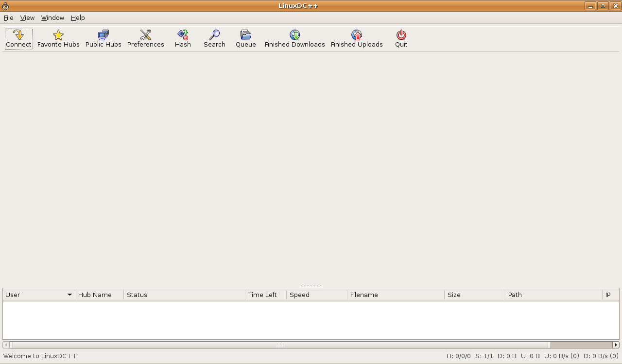Click the 'H: 0/0/0' hubs status
Viewport: 622px width, 364px height.
pos(459,356)
